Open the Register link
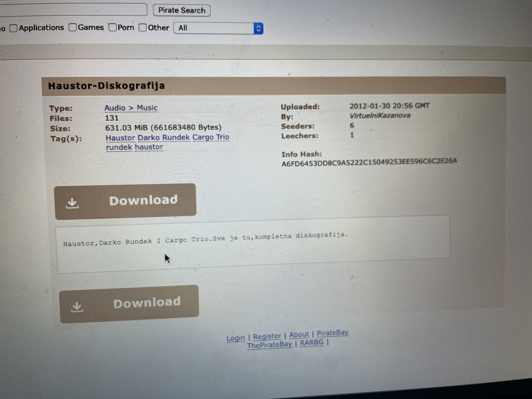Image resolution: width=532 pixels, height=399 pixels. tap(267, 336)
